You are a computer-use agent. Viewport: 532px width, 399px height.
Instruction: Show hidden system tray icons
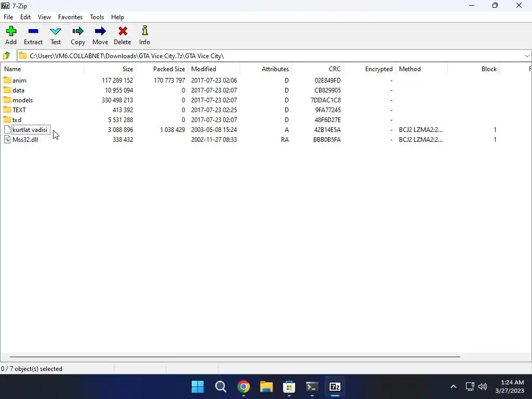(453, 387)
